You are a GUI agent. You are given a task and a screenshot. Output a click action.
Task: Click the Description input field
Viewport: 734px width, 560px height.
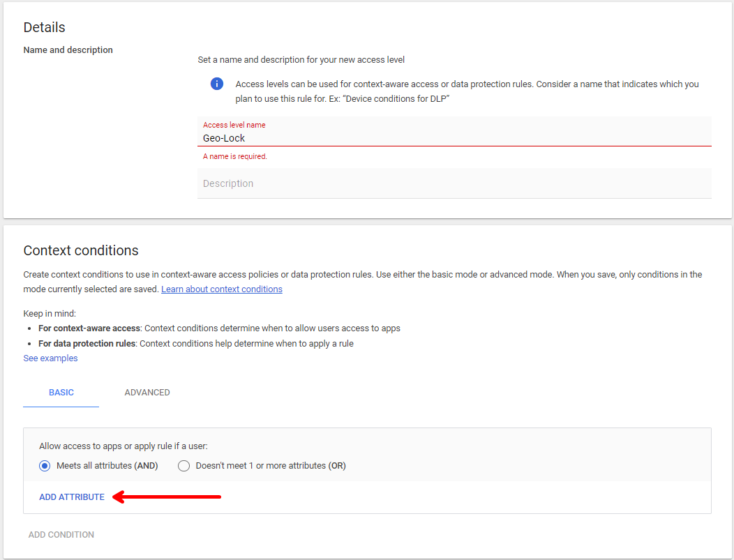coord(454,183)
